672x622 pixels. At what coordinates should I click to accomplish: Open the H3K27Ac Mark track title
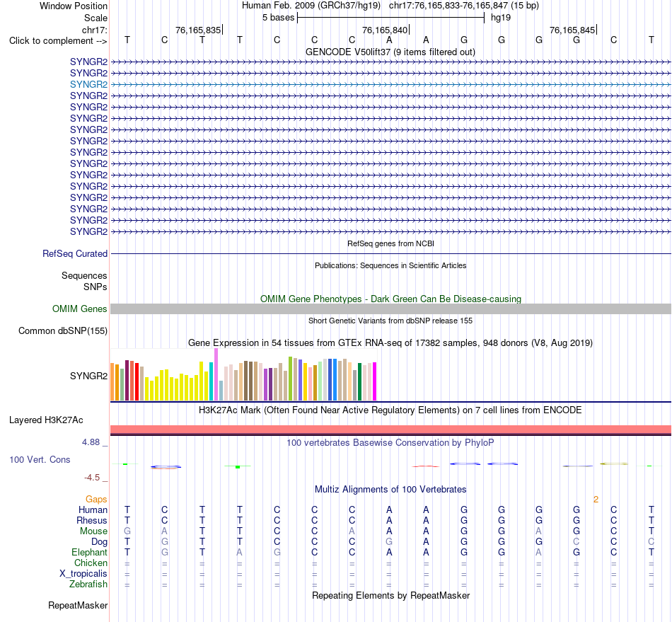point(390,410)
